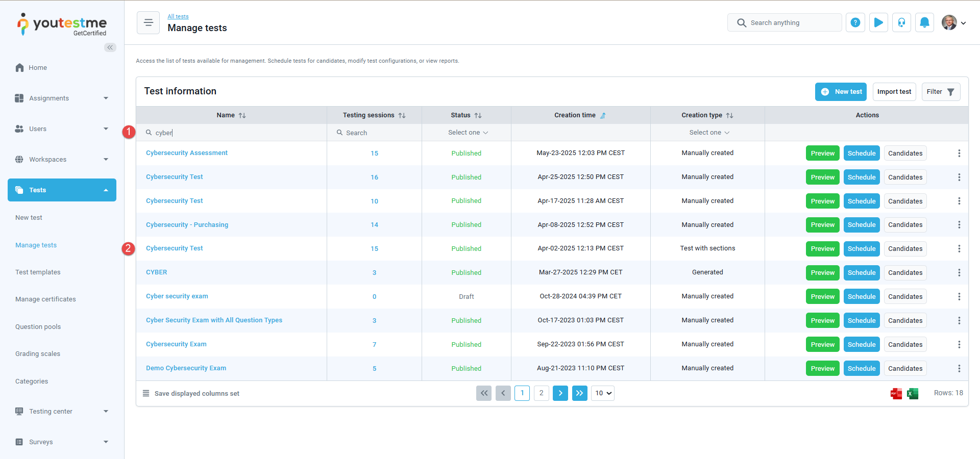Sort by Testing sessions column arrows
Screen dimensions: 980x459
click(402, 115)
